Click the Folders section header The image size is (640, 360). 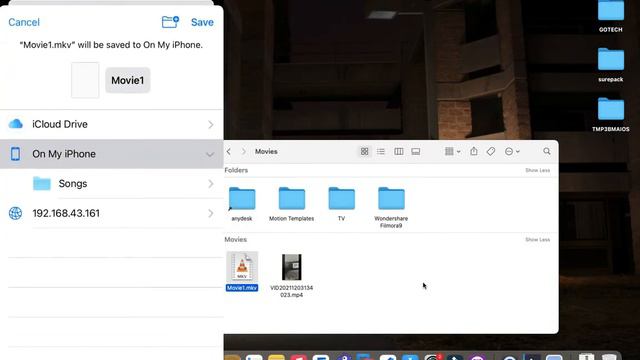236,170
